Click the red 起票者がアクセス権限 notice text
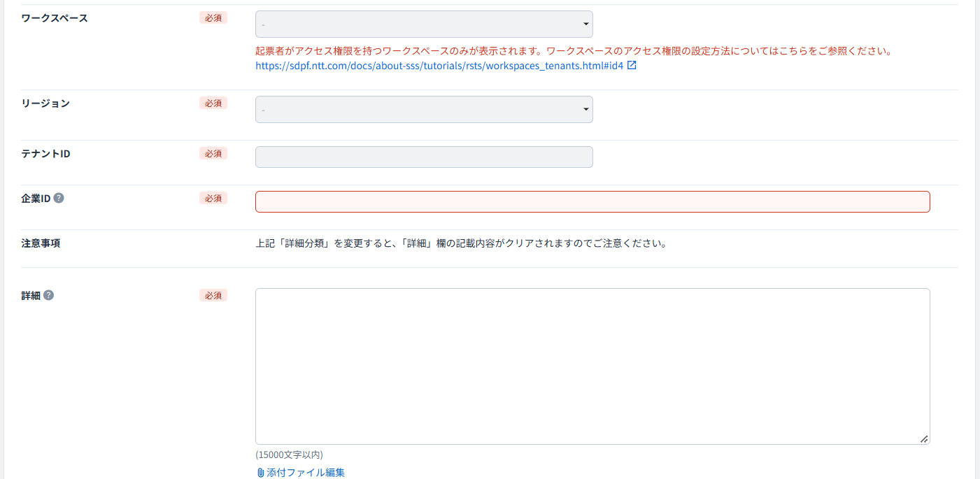 coord(574,51)
